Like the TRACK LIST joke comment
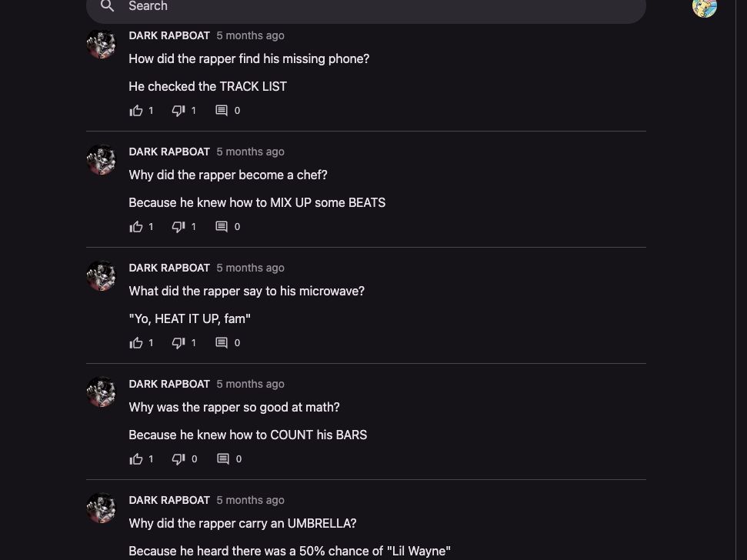The height and width of the screenshot is (560, 747). 136,111
